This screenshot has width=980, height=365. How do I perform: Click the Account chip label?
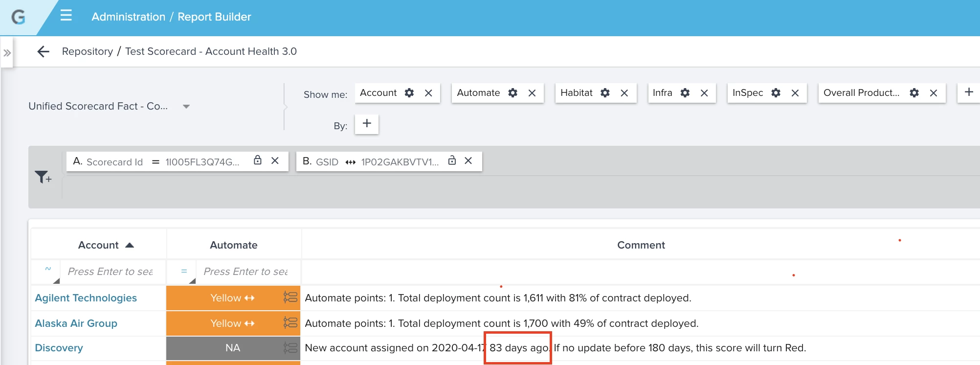pos(379,93)
